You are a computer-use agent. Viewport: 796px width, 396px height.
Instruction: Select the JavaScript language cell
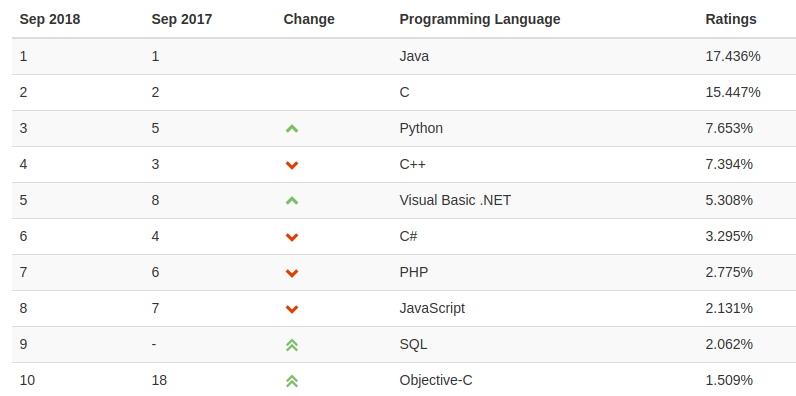pyautogui.click(x=432, y=309)
